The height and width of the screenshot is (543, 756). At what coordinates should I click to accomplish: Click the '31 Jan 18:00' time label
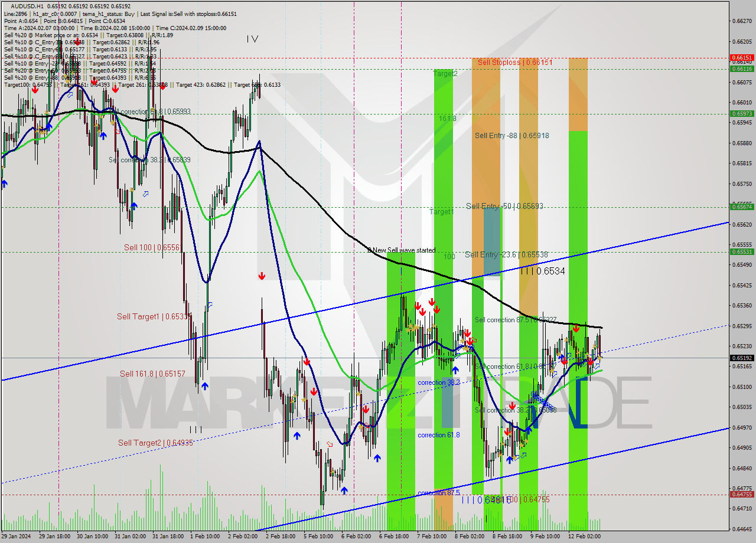(168, 537)
